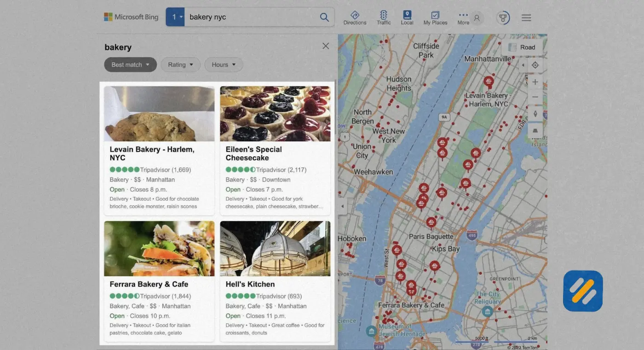Show the Traffic layer
The width and height of the screenshot is (644, 350).
point(384,18)
